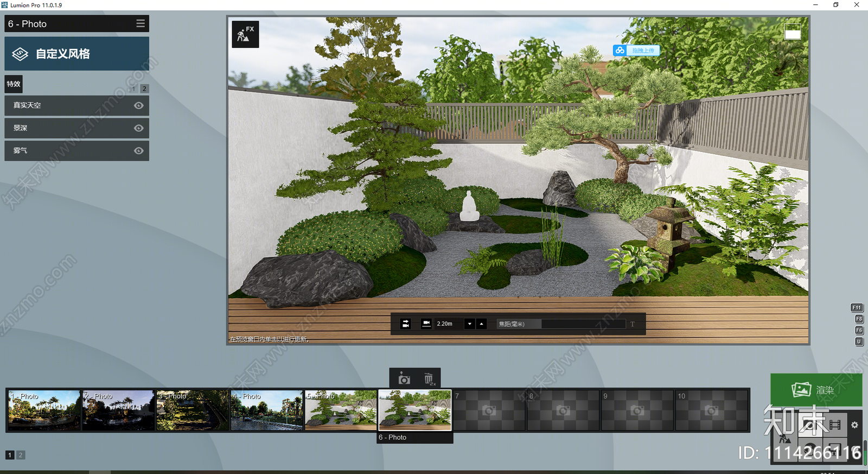Switch to Build mode worker icon
This screenshot has height=474, width=868.
point(784,439)
